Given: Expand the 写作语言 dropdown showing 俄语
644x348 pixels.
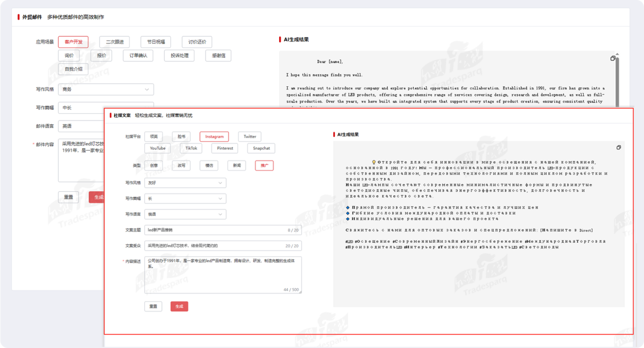Looking at the screenshot, I should 185,215.
